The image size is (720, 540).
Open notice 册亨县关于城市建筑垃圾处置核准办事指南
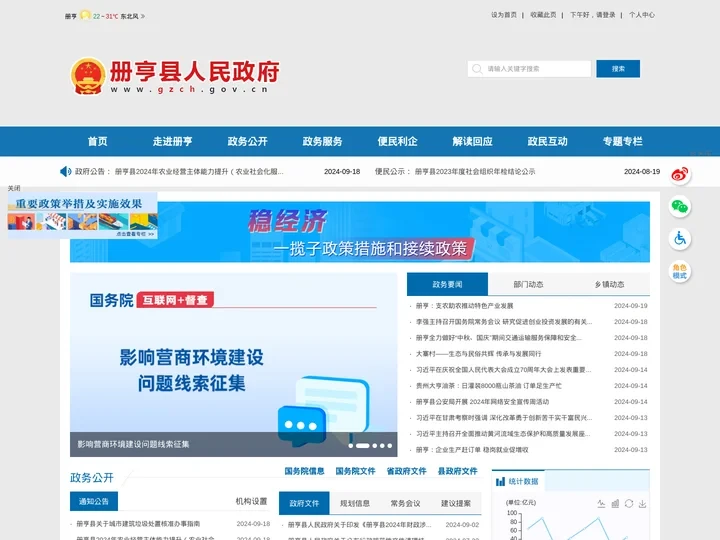(138, 523)
